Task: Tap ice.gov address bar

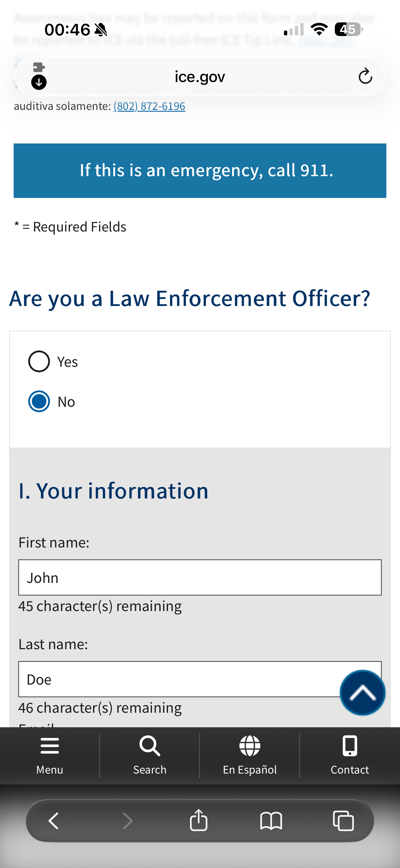Action: tap(200, 77)
